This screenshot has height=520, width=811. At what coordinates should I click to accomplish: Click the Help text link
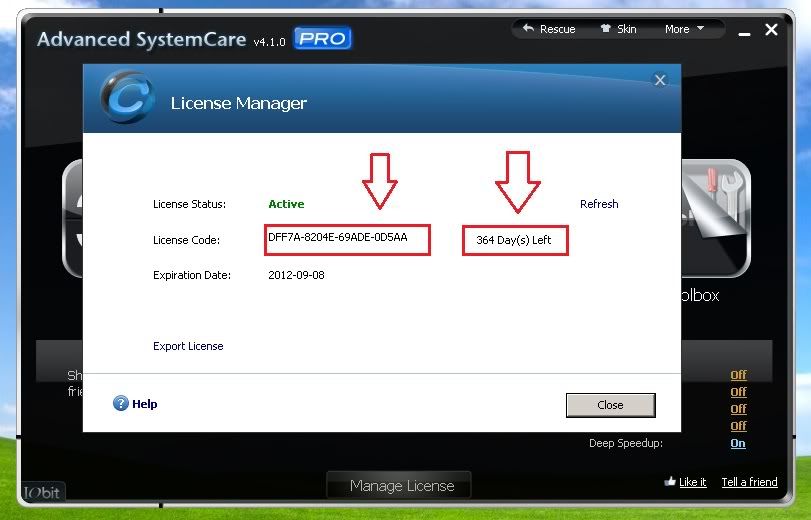point(144,404)
